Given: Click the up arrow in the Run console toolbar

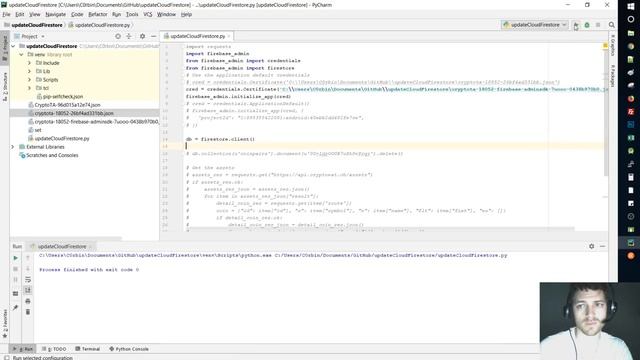Looking at the screenshot, I should tap(28, 258).
